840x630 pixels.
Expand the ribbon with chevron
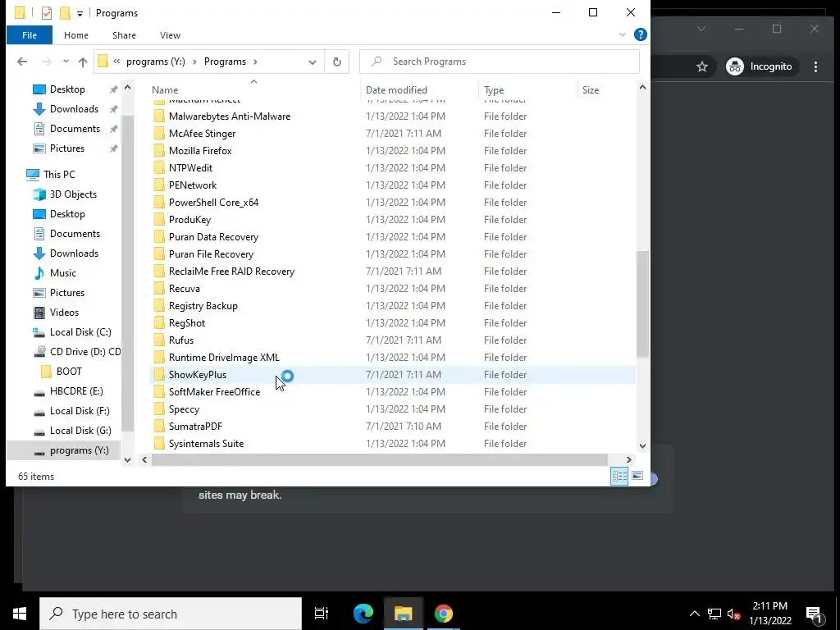(623, 34)
